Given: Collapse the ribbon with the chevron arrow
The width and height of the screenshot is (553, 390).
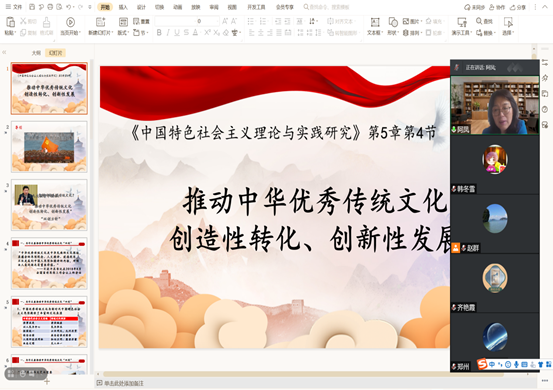Looking at the screenshot, I should click(x=545, y=7).
